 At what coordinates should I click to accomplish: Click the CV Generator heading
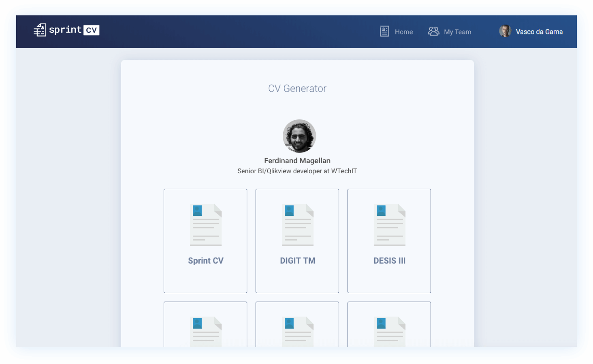(297, 88)
